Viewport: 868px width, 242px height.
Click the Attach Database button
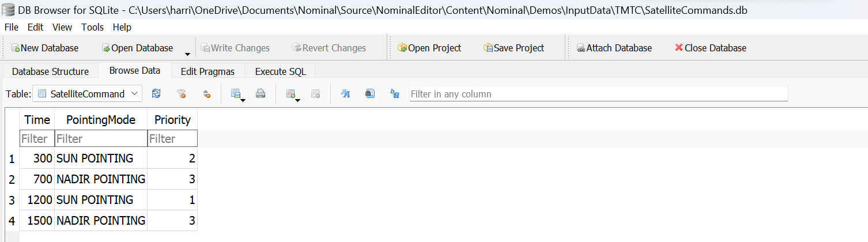[614, 48]
